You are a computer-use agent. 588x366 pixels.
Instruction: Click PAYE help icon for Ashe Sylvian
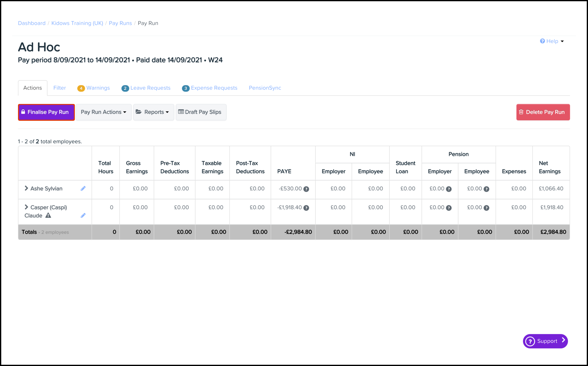coord(306,189)
